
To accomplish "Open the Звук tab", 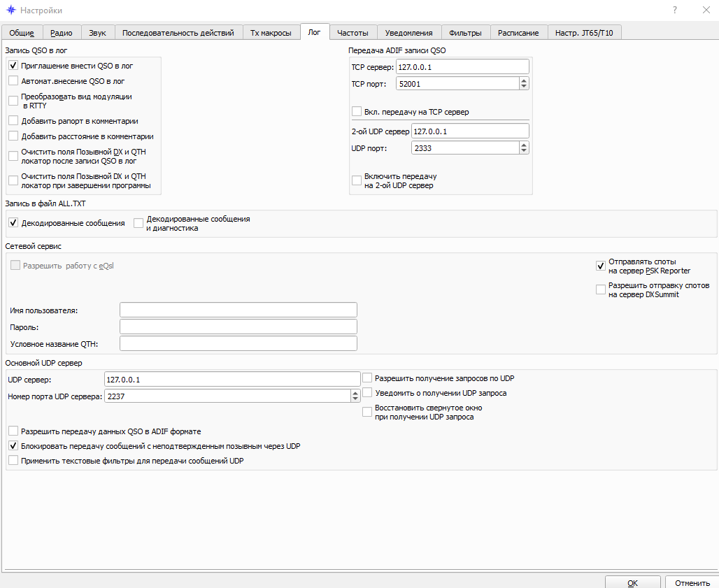I will (x=98, y=33).
